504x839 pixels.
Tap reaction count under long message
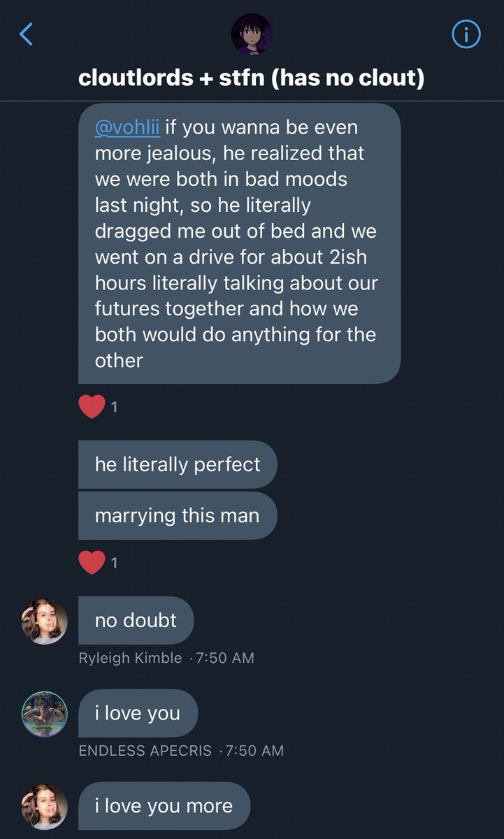point(114,407)
